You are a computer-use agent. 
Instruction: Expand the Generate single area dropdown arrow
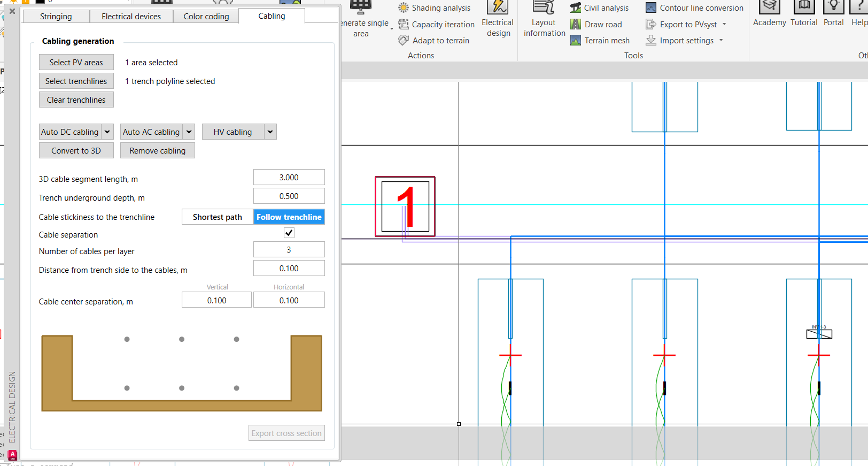tap(392, 28)
